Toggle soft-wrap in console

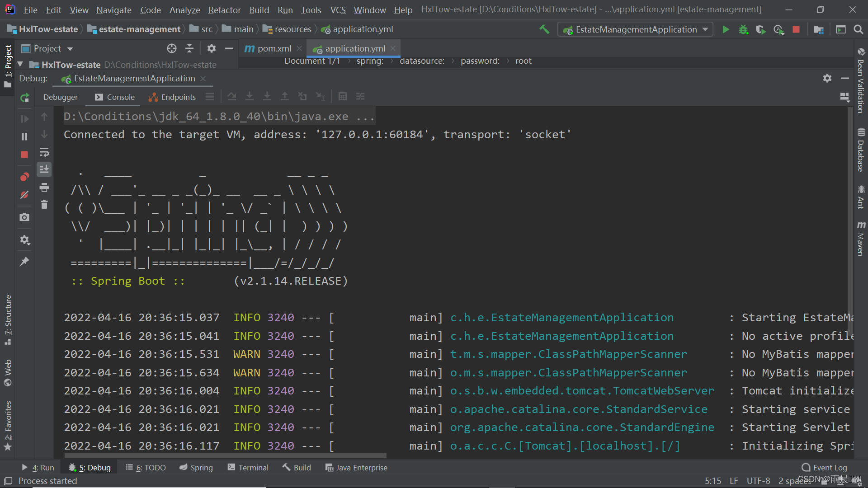(x=44, y=152)
